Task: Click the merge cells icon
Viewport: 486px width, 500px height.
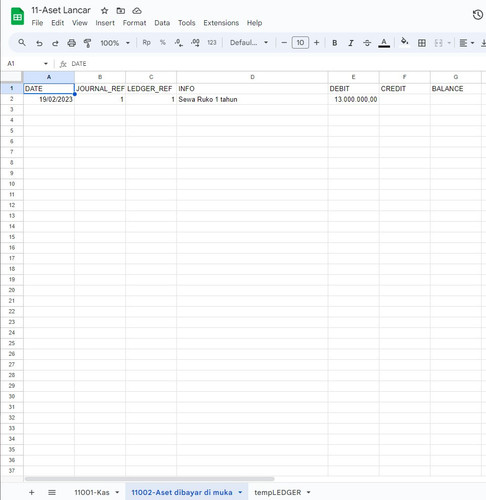Action: (438, 43)
